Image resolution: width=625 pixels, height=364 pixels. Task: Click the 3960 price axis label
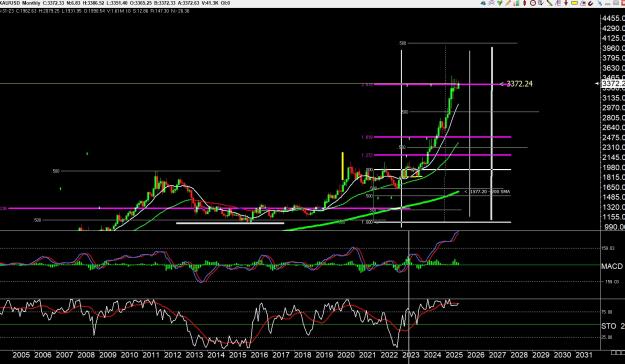613,48
